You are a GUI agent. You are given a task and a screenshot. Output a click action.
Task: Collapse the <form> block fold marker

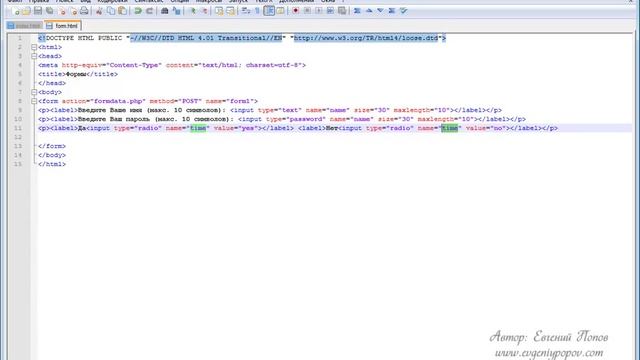pyautogui.click(x=34, y=101)
